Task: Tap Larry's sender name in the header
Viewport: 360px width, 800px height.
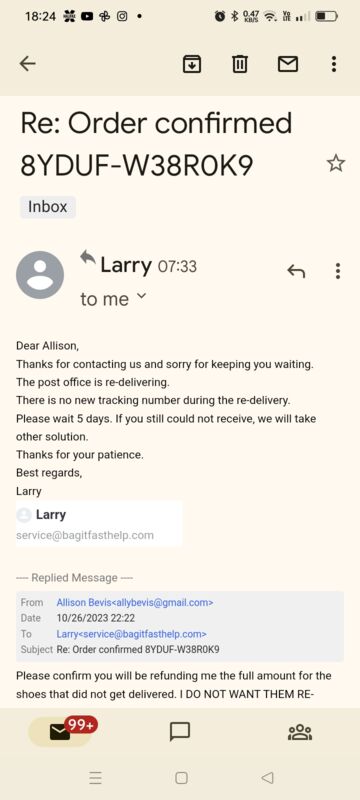Action: (126, 265)
